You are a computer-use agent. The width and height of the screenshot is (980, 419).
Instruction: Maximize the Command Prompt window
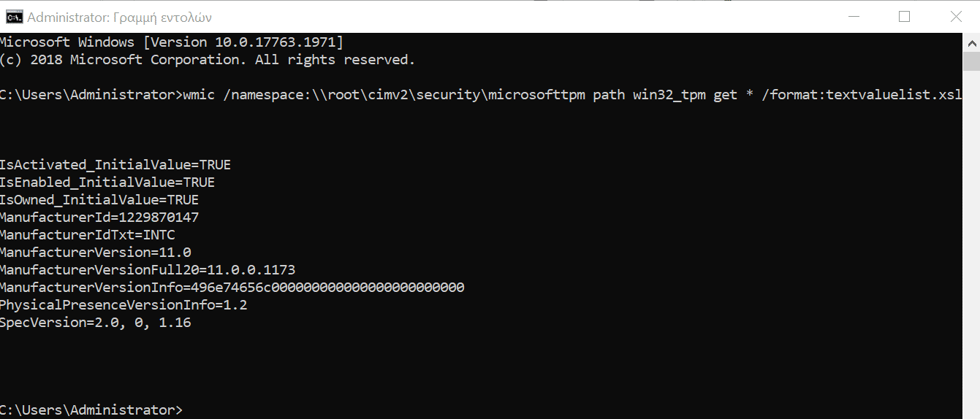tap(904, 16)
